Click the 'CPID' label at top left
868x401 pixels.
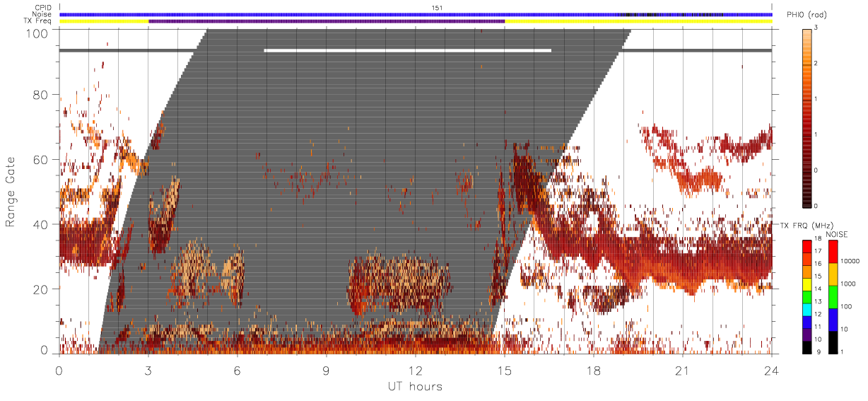tap(43, 8)
